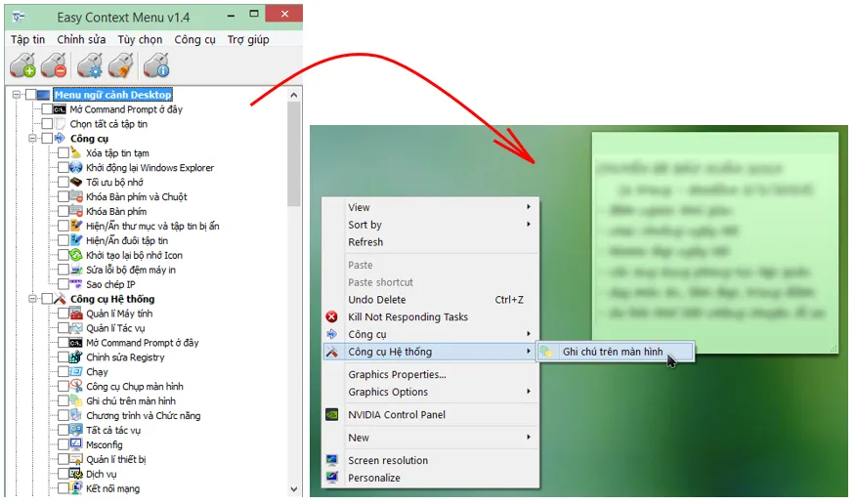Click the Chương trình và Chức năng icon
The height and width of the screenshot is (504, 855).
[76, 416]
